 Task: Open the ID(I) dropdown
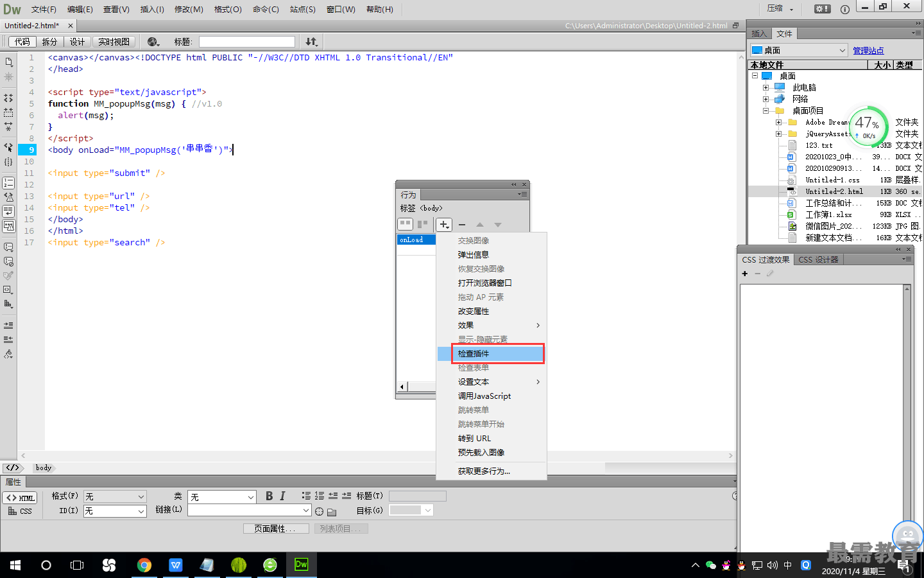coord(115,511)
